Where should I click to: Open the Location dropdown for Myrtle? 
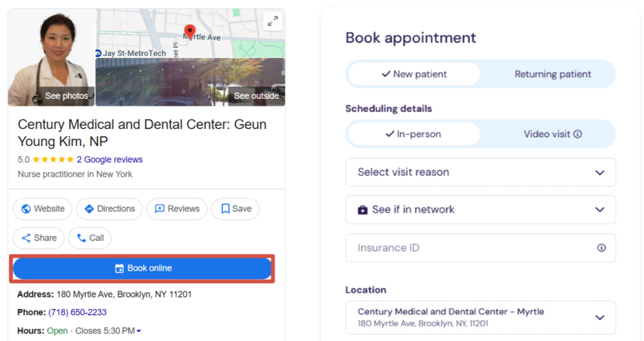480,318
